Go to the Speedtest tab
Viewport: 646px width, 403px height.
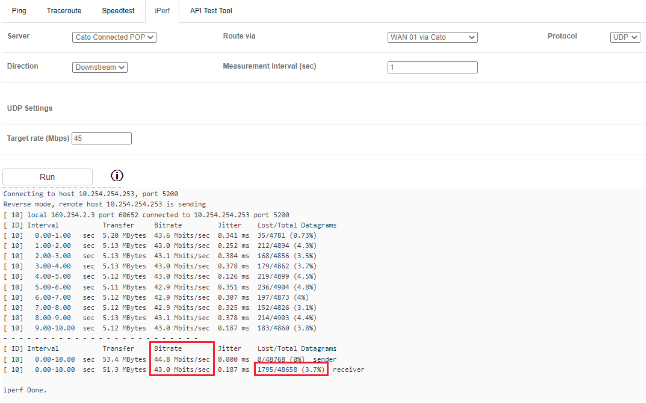[x=121, y=8]
